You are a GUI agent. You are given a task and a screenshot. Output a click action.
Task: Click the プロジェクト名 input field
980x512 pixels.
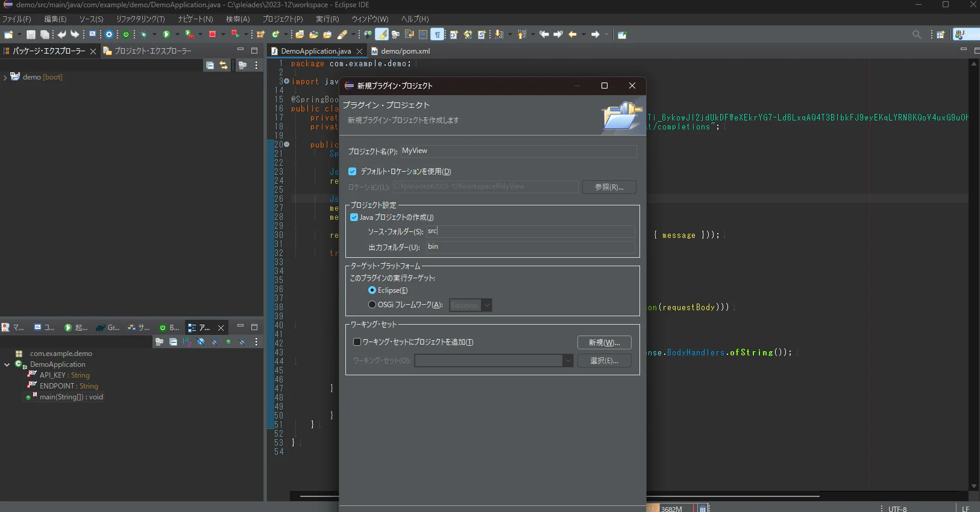(x=519, y=151)
